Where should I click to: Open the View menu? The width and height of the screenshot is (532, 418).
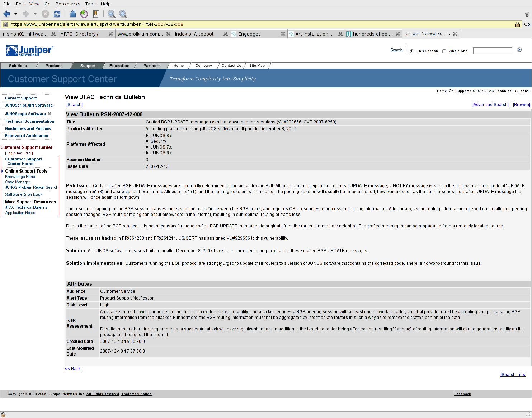coord(34,4)
